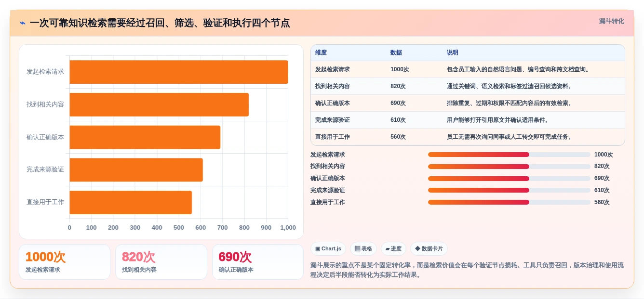The image size is (644, 299).
Task: Click the 说明 column header
Action: (x=453, y=52)
